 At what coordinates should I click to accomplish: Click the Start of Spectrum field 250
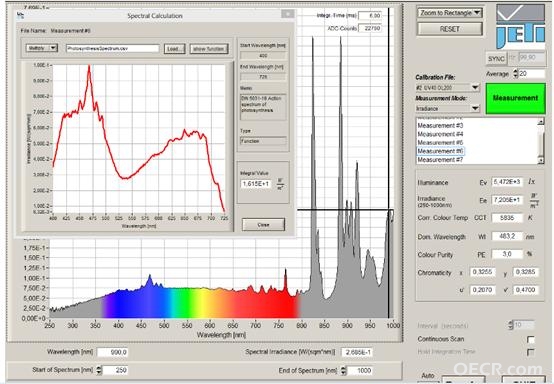[x=115, y=370]
